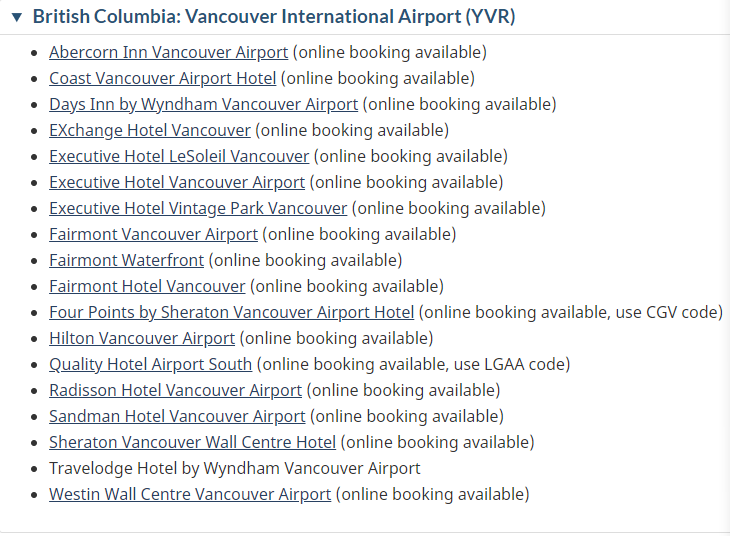
Task: Visit Radisson Hotel Vancouver Airport link
Action: [x=176, y=390]
